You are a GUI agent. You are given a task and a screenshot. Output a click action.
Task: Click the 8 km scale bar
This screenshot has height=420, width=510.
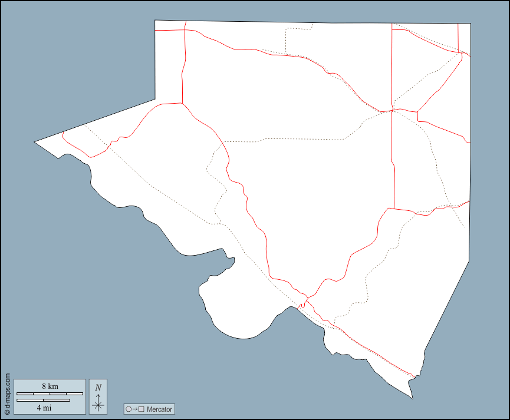tap(50, 393)
